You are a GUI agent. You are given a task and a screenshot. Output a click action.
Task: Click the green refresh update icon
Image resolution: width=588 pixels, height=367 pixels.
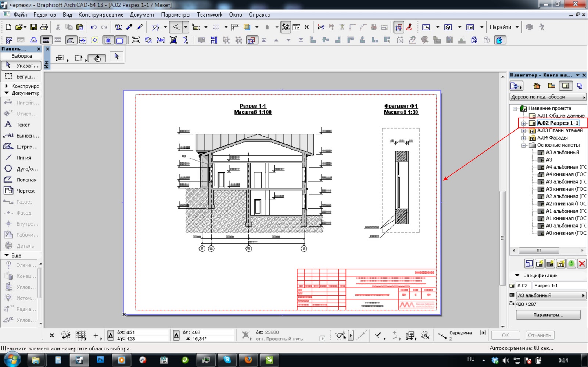571,263
